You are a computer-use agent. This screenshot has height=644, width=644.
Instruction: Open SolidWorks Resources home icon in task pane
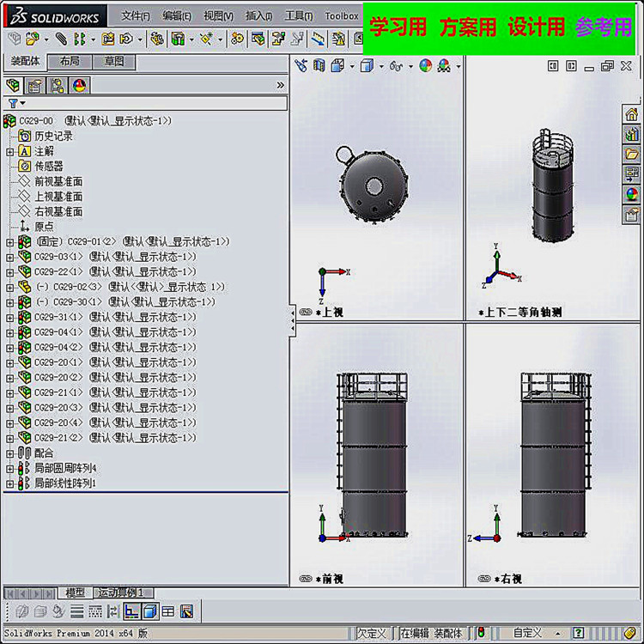coord(631,113)
